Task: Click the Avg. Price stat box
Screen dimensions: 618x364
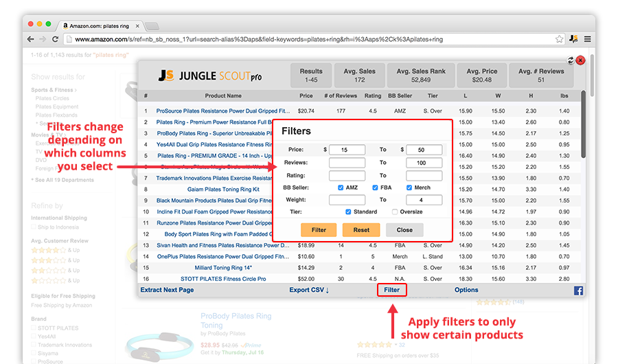Action: (481, 76)
